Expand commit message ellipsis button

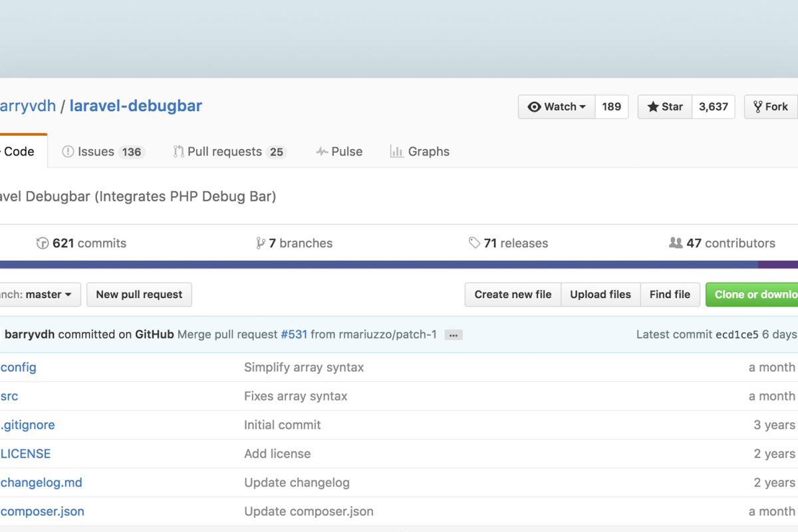click(454, 335)
